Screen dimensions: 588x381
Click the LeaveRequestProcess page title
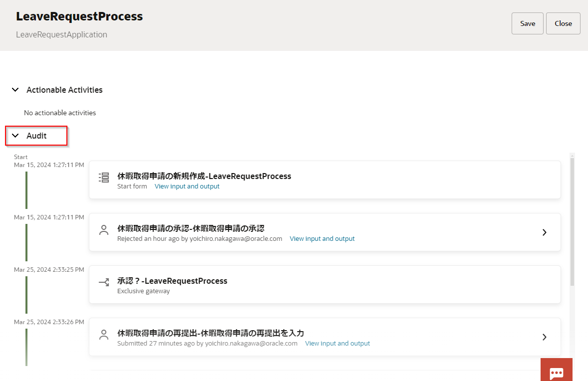click(79, 16)
